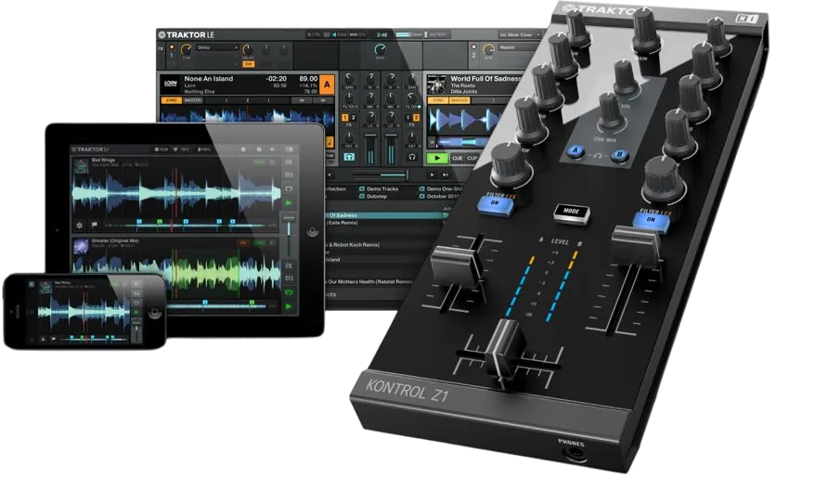Screen dimensions: 815x504
Task: Click iPad top deck flag cue icon
Action: (94, 225)
